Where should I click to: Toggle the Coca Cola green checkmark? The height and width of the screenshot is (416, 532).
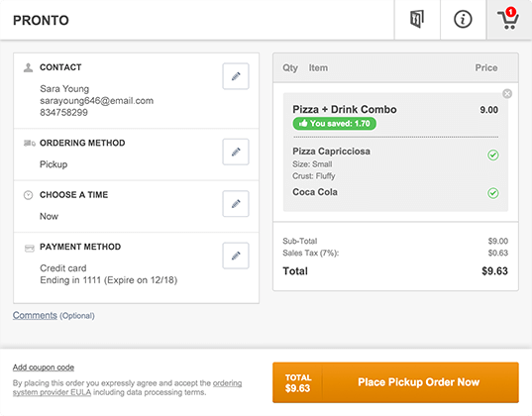click(x=493, y=193)
